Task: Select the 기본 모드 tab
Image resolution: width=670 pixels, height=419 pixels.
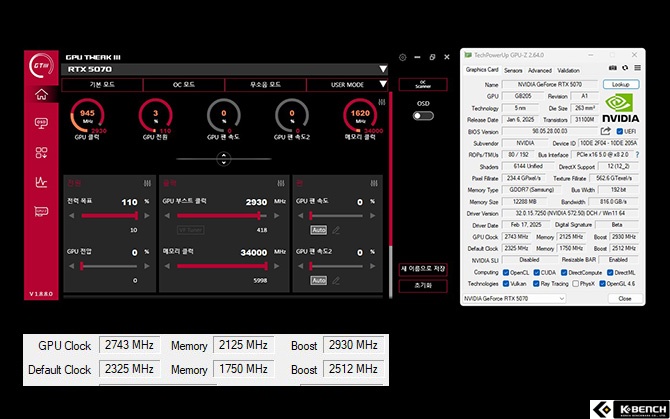Action: (102, 85)
